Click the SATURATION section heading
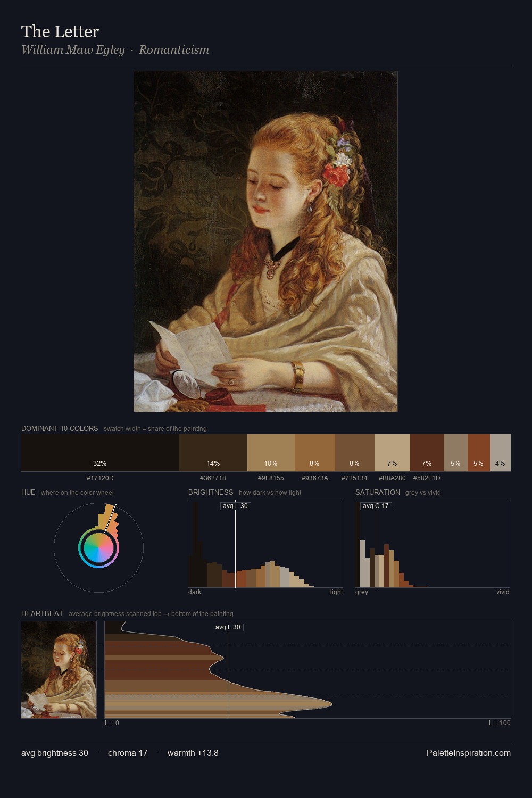532x798 pixels. [378, 492]
